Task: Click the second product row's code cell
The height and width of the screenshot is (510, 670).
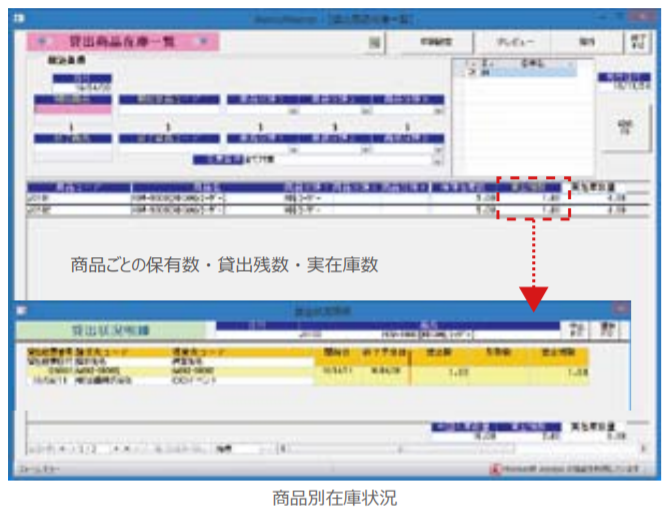Action: tap(79, 210)
